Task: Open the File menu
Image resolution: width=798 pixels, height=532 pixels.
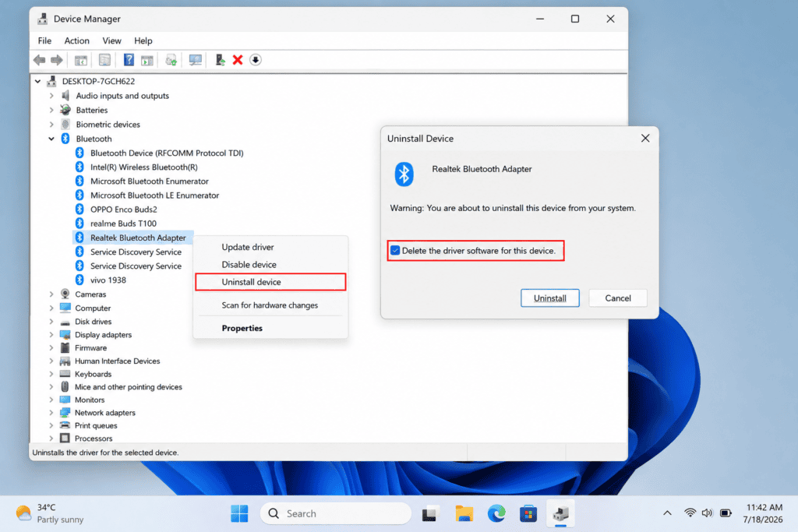Action: [44, 41]
